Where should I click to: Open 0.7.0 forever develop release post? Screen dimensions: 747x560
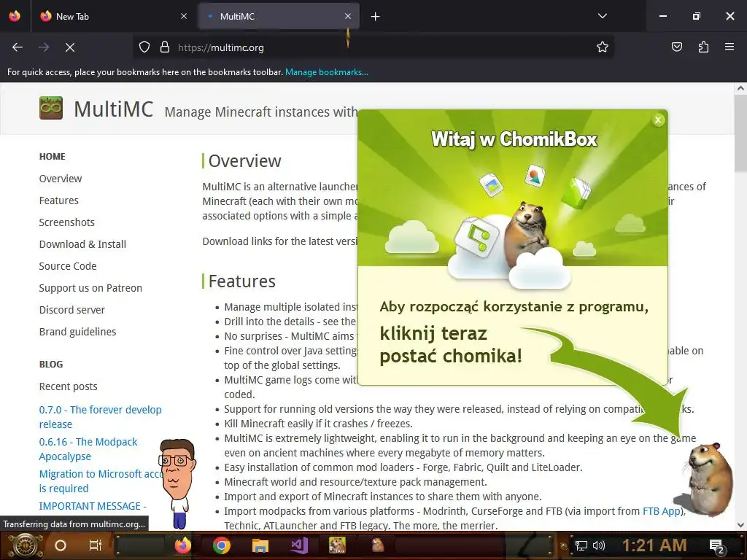pyautogui.click(x=100, y=416)
